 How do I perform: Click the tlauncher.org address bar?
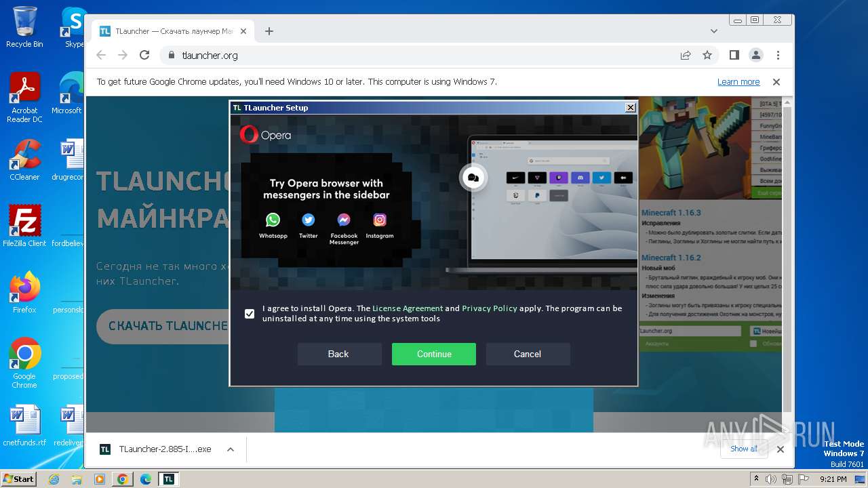pyautogui.click(x=420, y=56)
